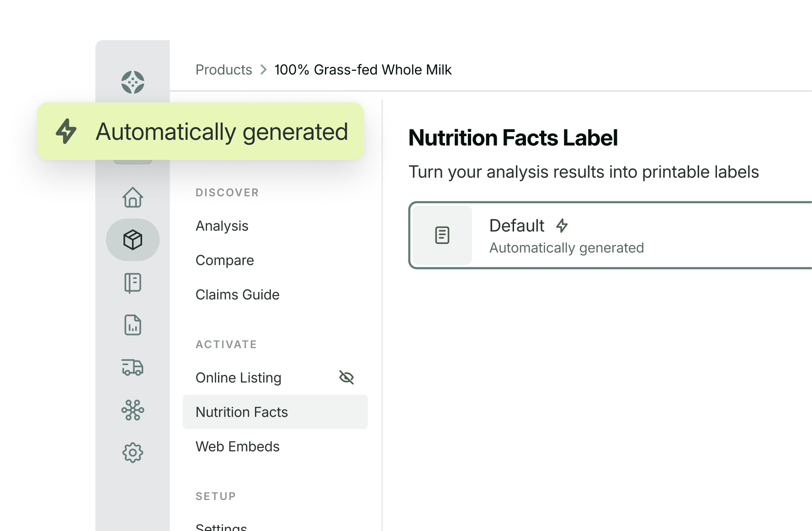Open the Home icon in sidebar
Viewport: 812px width, 531px height.
[x=133, y=197]
